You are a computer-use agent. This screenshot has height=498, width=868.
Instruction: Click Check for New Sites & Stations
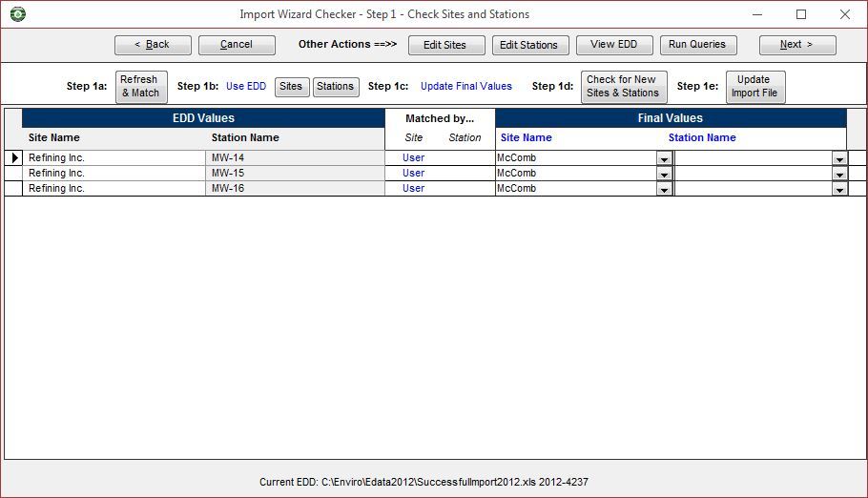pos(624,87)
